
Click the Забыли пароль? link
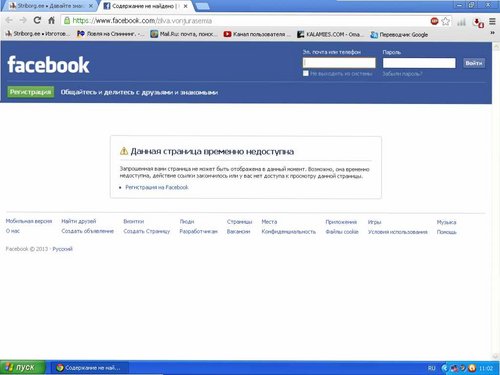[x=402, y=74]
